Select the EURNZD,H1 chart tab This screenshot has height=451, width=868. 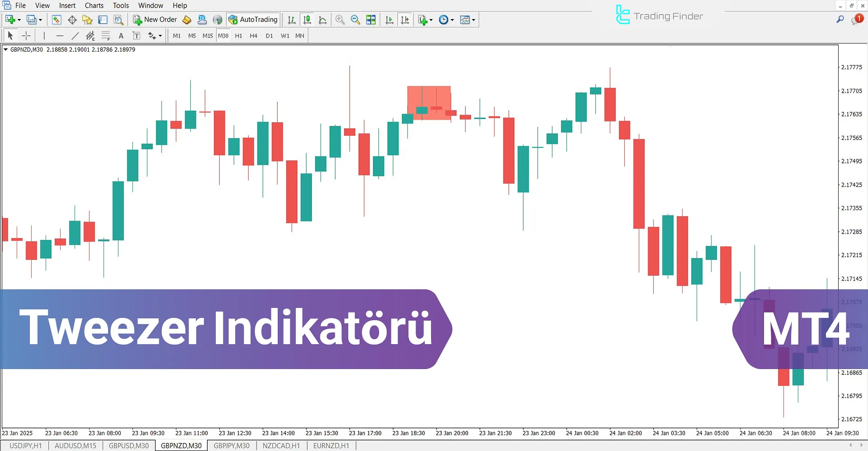pos(331,446)
